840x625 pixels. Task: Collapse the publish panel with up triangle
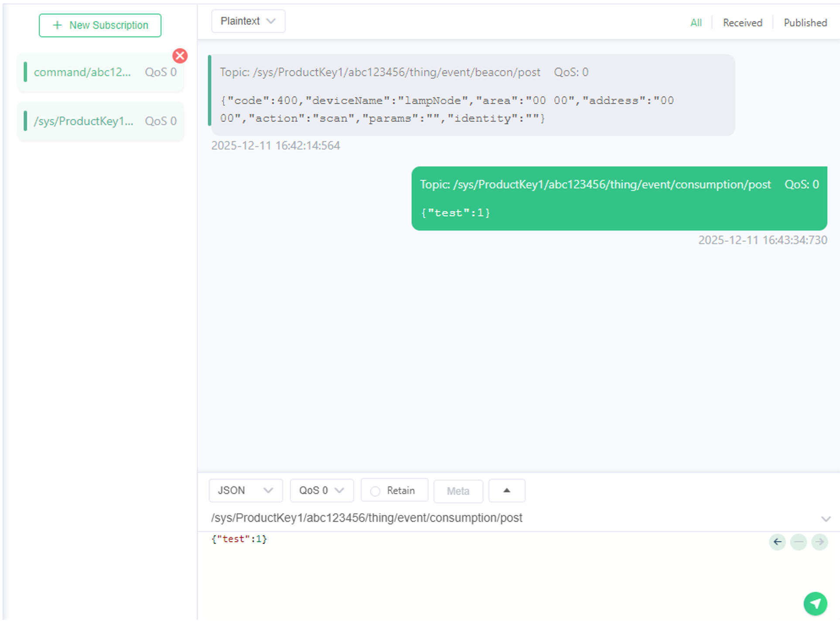pos(506,490)
